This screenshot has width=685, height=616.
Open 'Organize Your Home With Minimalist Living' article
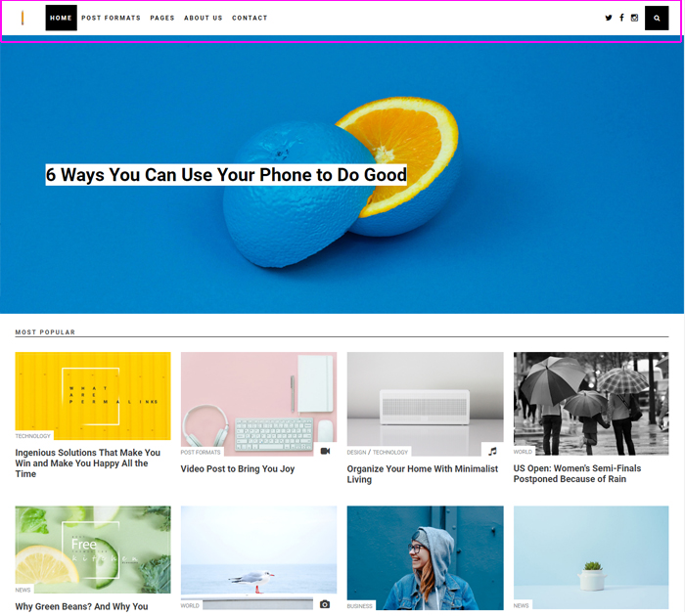[x=423, y=474]
